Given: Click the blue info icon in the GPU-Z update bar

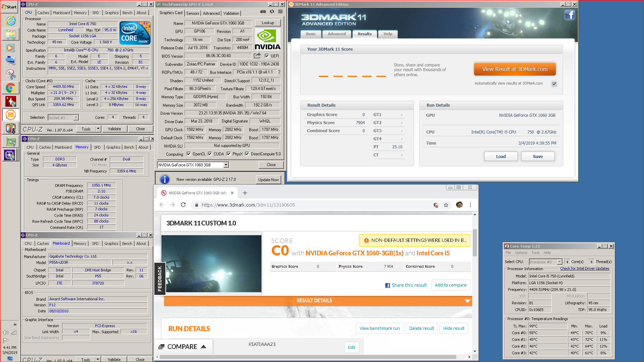Looking at the screenshot, I should [164, 179].
